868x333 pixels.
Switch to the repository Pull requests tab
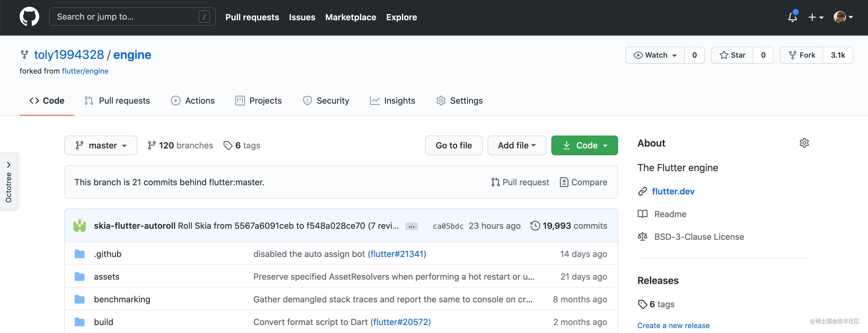tap(117, 101)
